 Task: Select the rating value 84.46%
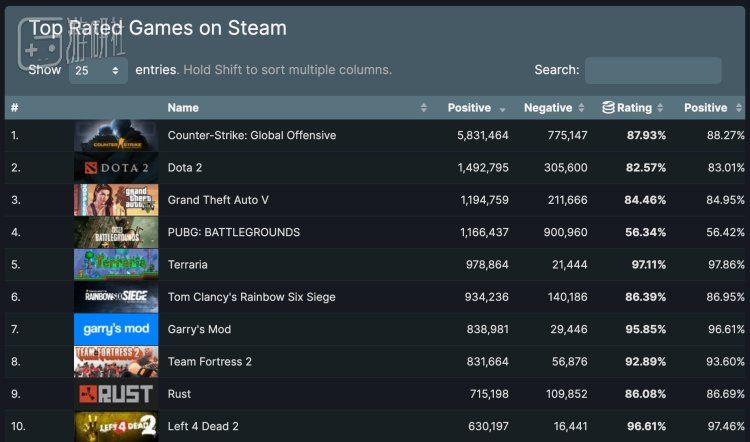coord(645,200)
